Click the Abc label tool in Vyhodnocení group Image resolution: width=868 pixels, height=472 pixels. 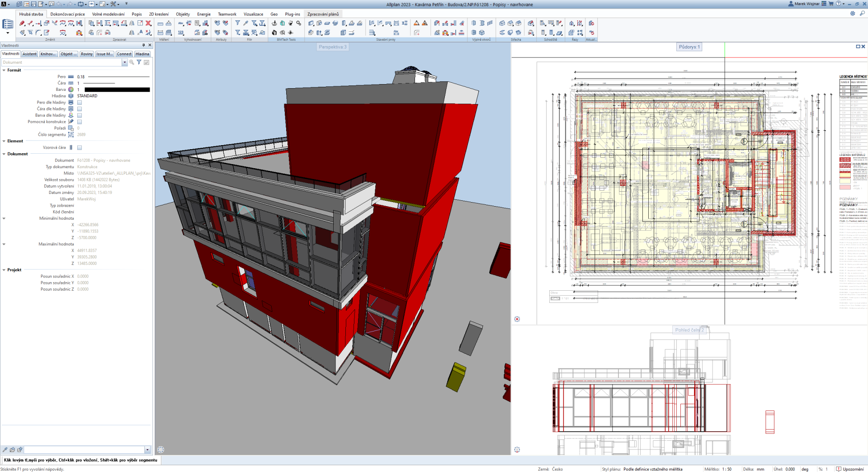(181, 23)
